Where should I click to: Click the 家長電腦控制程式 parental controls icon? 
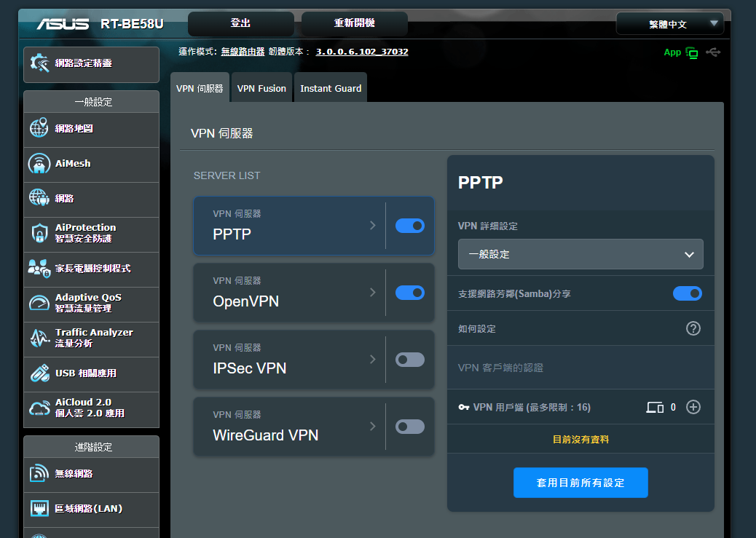click(x=39, y=269)
